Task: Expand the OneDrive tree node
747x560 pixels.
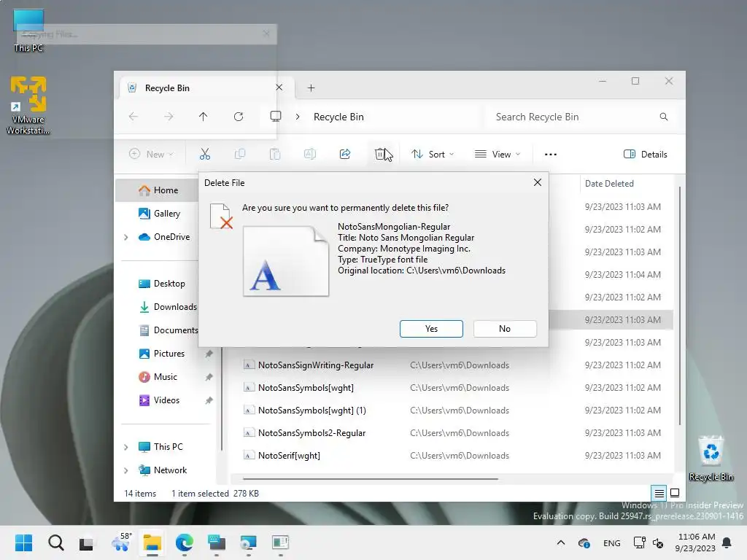Action: 125,237
